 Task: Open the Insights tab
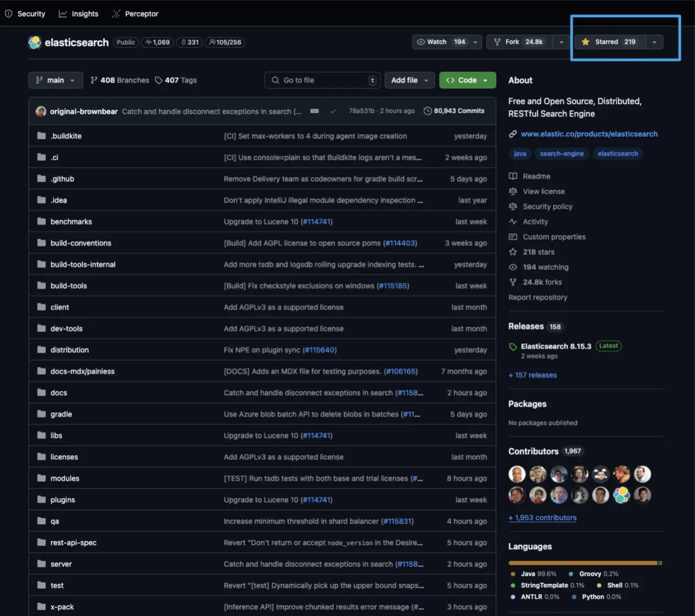[x=78, y=14]
